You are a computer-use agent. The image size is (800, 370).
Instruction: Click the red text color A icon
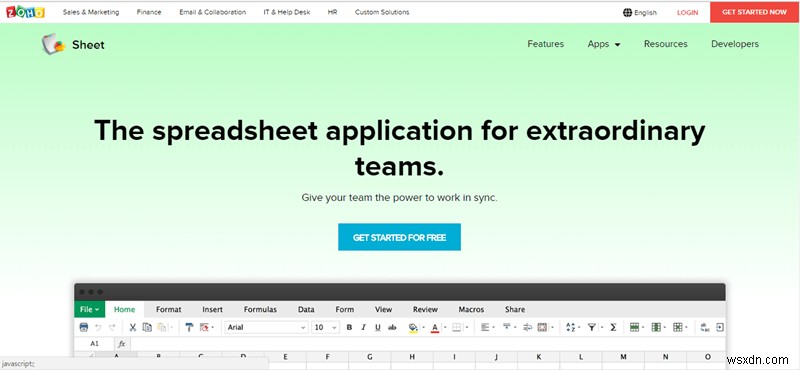point(435,327)
